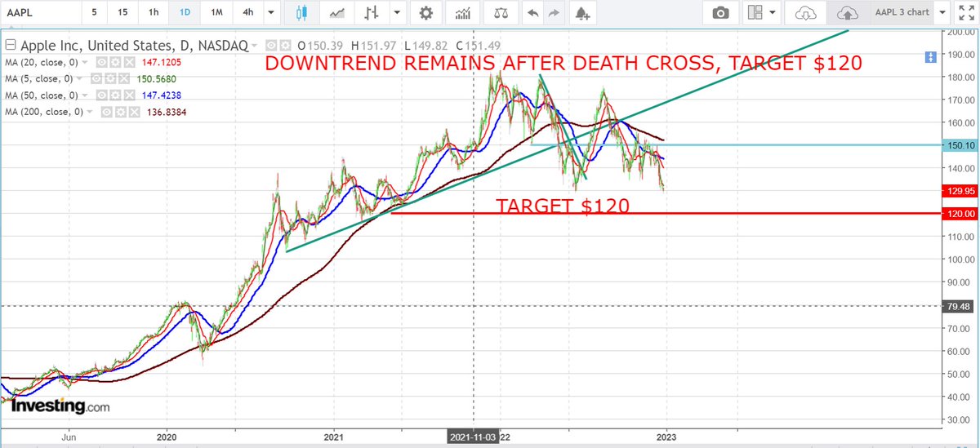Expand Apple Inc title dropdown arrow
The width and height of the screenshot is (980, 448).
tap(255, 46)
